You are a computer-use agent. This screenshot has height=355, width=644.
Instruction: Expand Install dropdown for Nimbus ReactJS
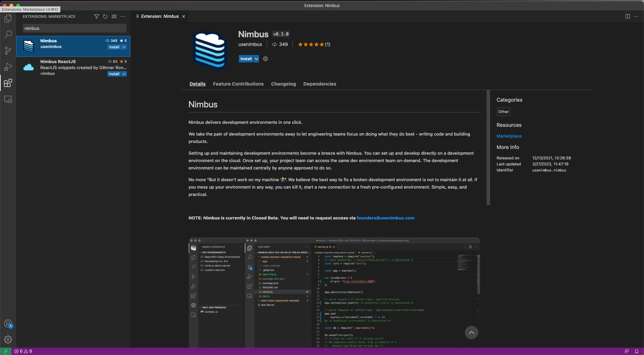click(x=124, y=74)
